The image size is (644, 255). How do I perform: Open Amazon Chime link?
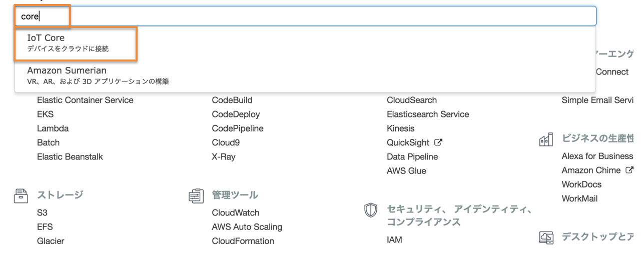pyautogui.click(x=591, y=170)
